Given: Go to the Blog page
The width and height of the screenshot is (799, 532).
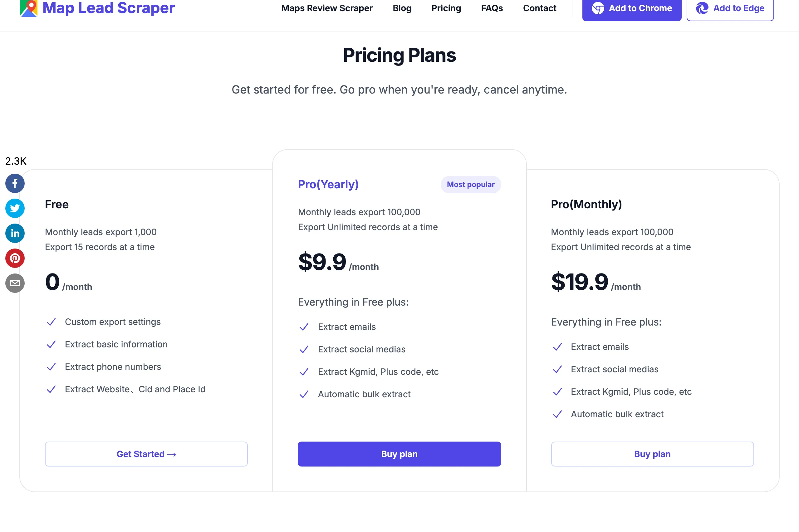Looking at the screenshot, I should point(402,8).
